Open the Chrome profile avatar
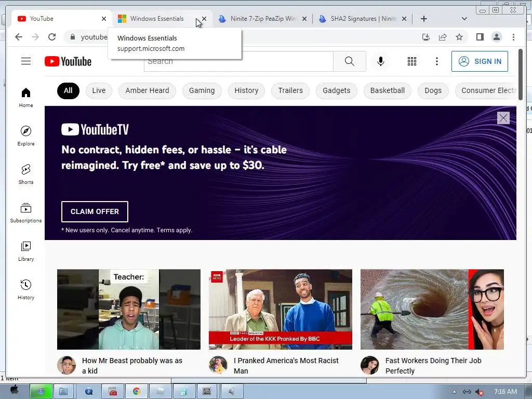 (497, 37)
